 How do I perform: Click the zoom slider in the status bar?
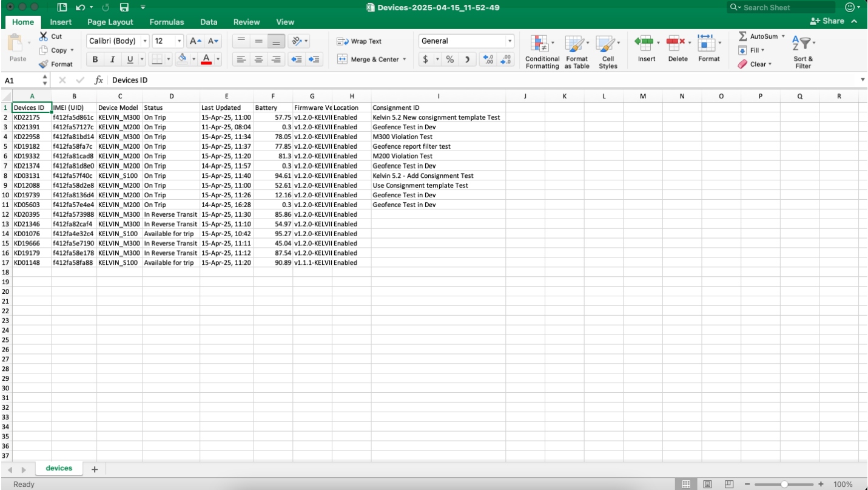pos(784,484)
